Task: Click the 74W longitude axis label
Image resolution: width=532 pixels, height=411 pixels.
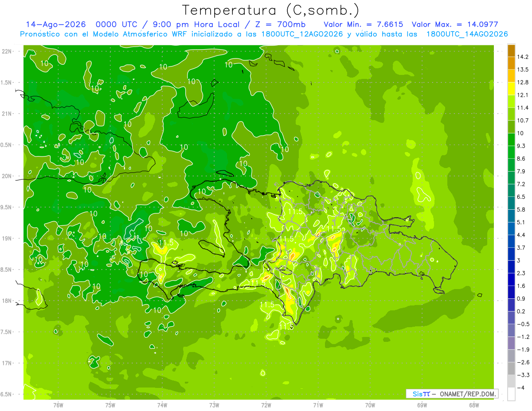Action: pos(162,405)
